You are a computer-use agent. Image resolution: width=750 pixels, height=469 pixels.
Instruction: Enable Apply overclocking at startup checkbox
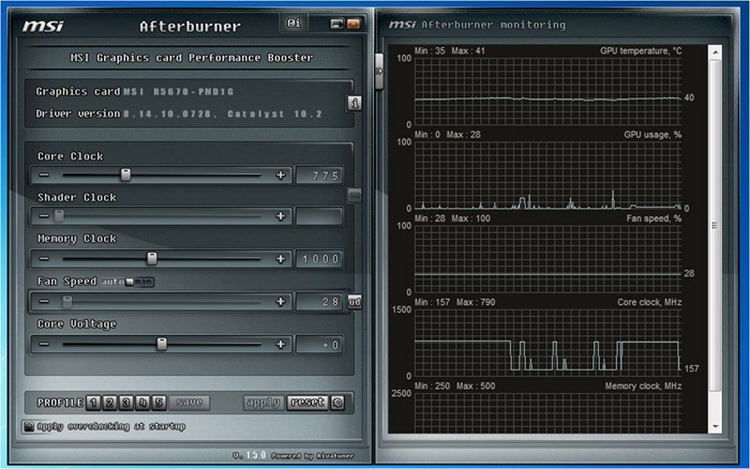pos(30,427)
